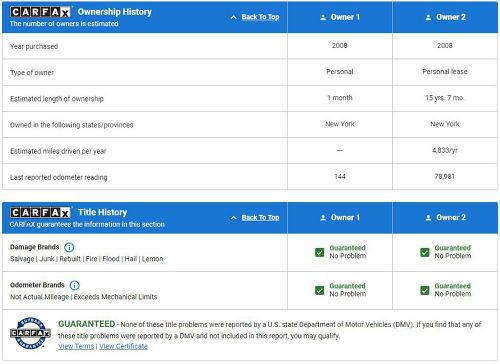Click the green GUARANTEED heading text
Screen dimensions: 500x364
[87, 324]
